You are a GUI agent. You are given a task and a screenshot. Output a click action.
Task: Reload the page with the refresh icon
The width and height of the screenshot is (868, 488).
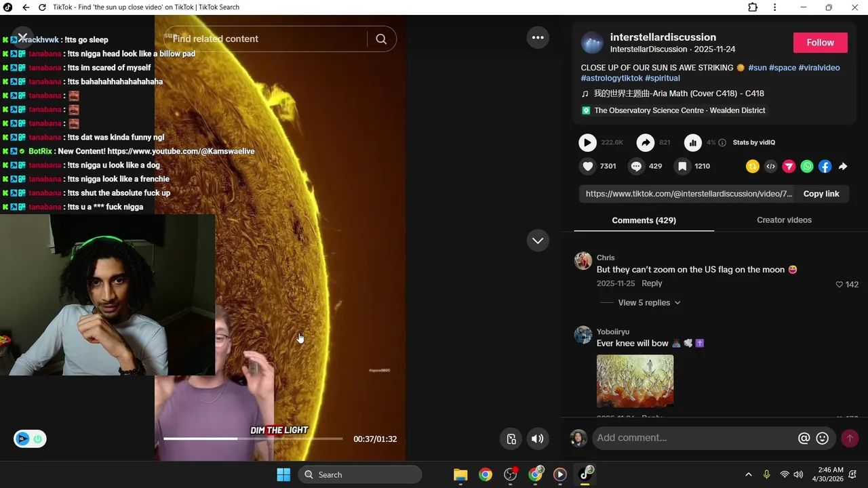[42, 7]
